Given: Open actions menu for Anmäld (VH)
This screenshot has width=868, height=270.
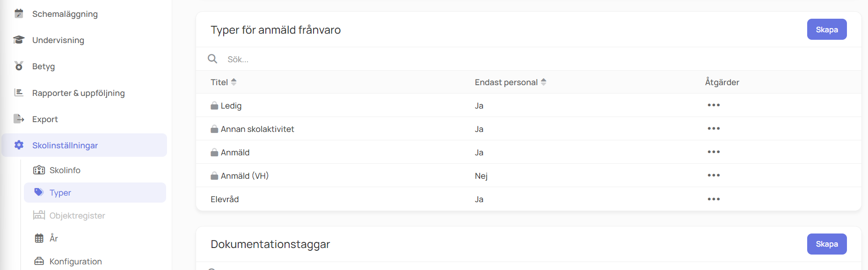Looking at the screenshot, I should 714,175.
